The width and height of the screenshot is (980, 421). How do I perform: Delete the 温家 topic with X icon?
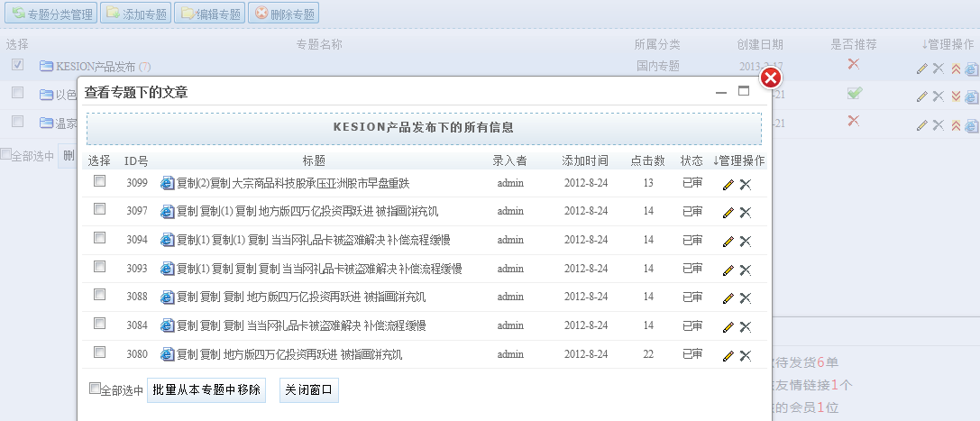939,125
